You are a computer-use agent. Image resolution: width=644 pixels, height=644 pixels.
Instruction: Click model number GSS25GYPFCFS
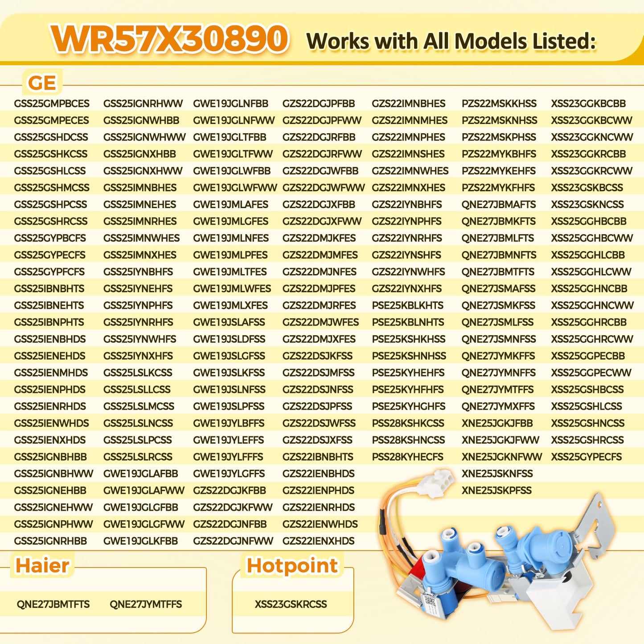[x=49, y=271]
